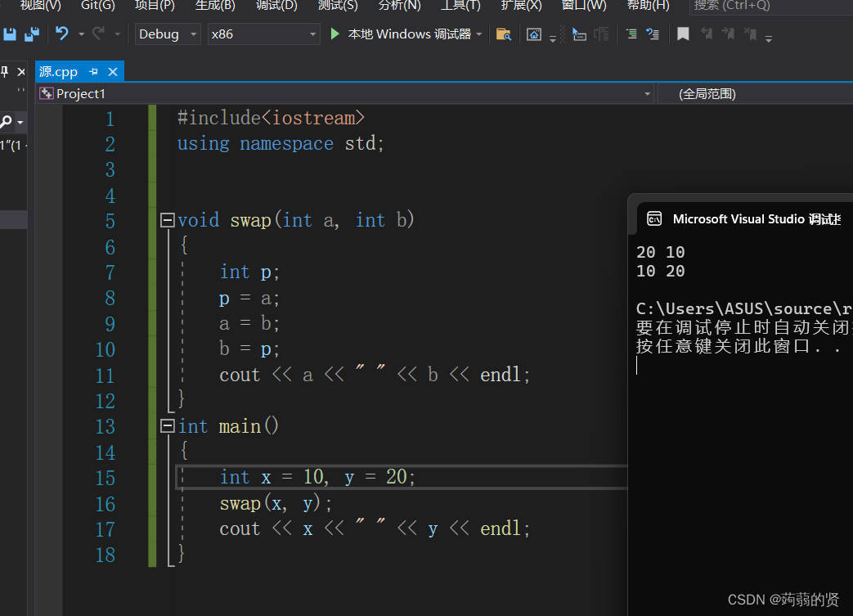Collapse the int main function block

[x=167, y=425]
